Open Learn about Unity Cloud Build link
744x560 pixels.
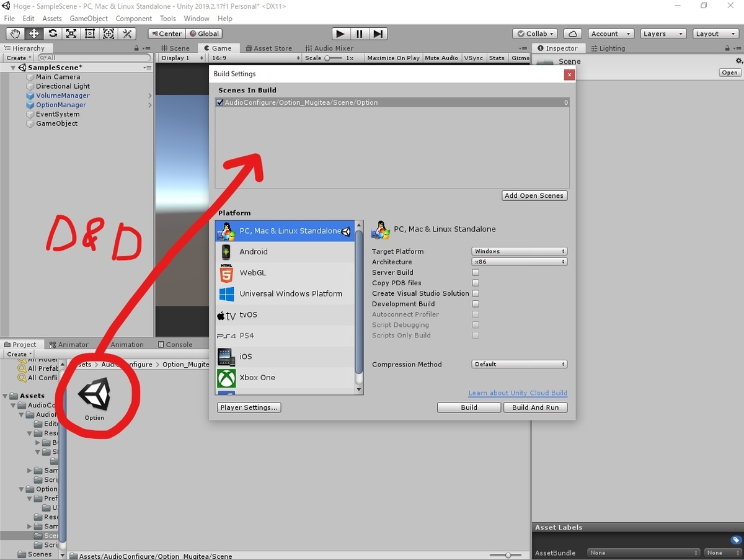point(518,393)
